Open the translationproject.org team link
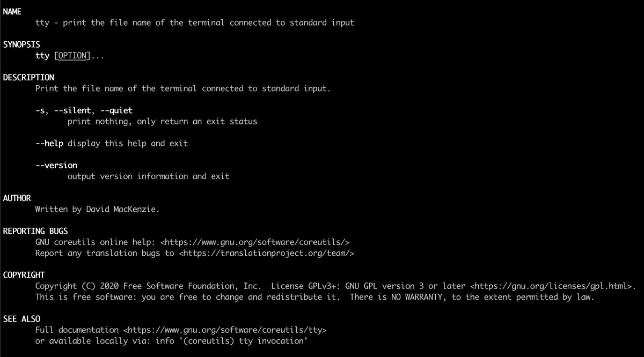644x357 pixels. pos(267,253)
